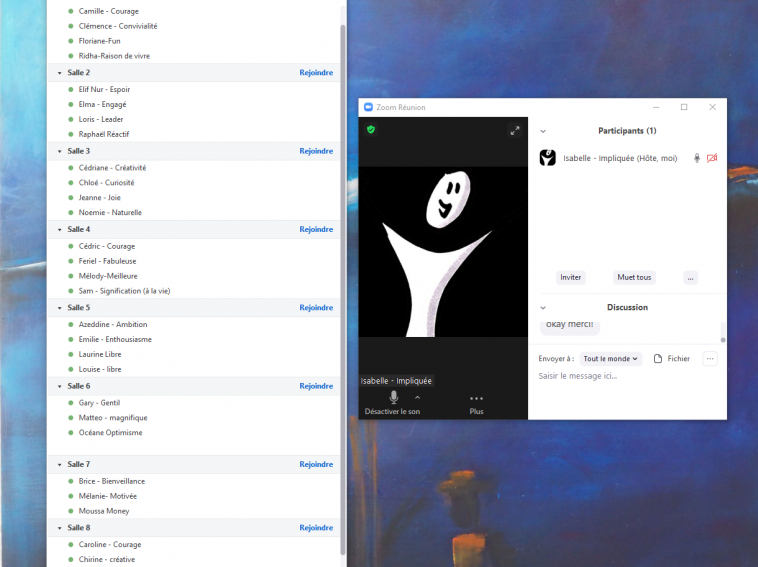The width and height of the screenshot is (758, 567).
Task: Click the Fichier attachment icon in chat
Action: 658,359
